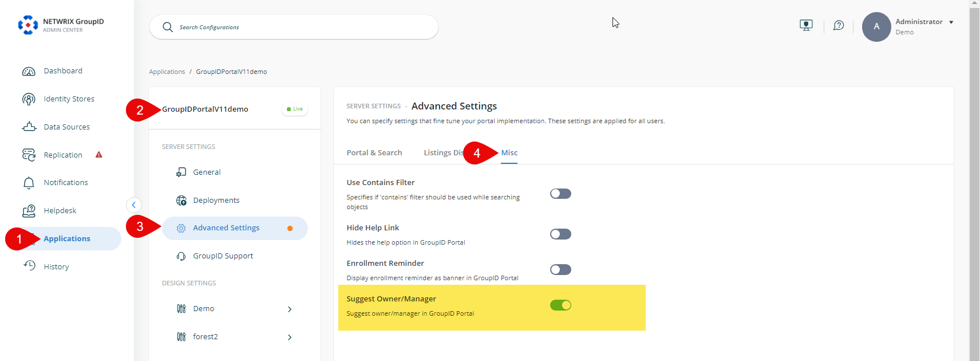
Task: Click the Advanced Settings heading
Action: point(454,106)
